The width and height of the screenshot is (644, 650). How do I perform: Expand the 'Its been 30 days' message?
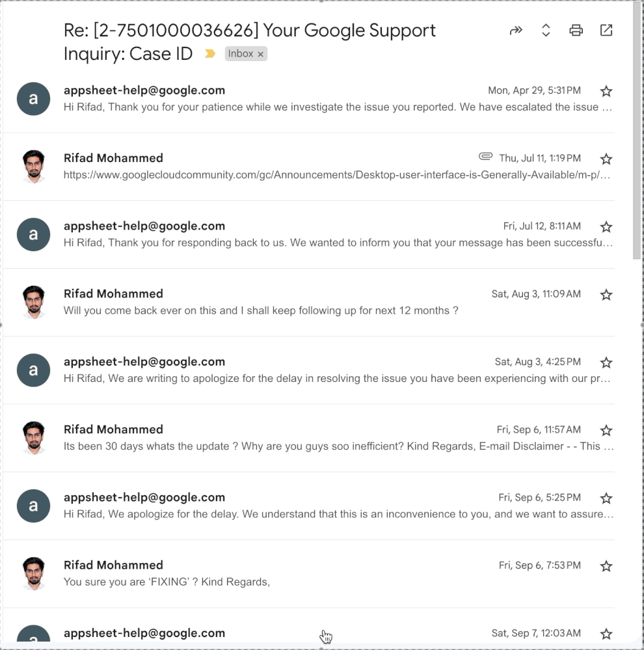pos(338,446)
